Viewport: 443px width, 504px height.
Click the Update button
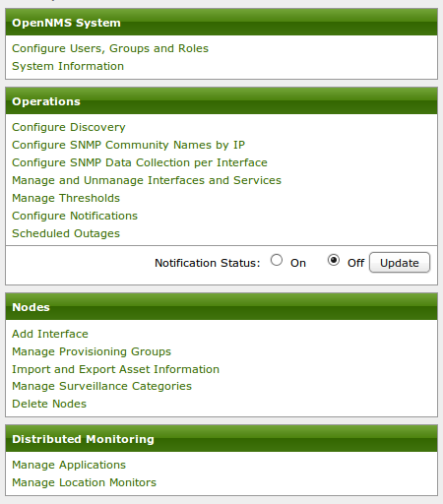pyautogui.click(x=400, y=263)
